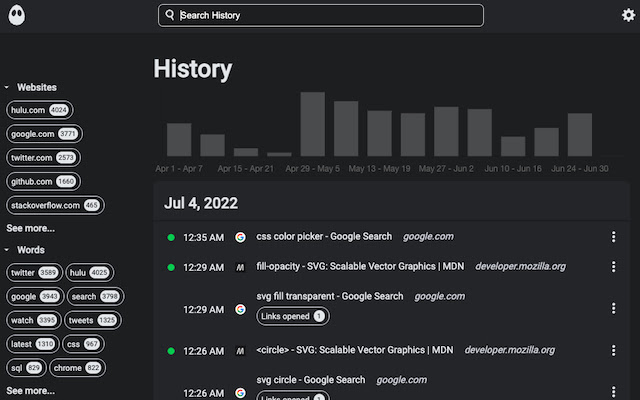Select the 'latest' word chip
The height and width of the screenshot is (400, 640).
(33, 344)
